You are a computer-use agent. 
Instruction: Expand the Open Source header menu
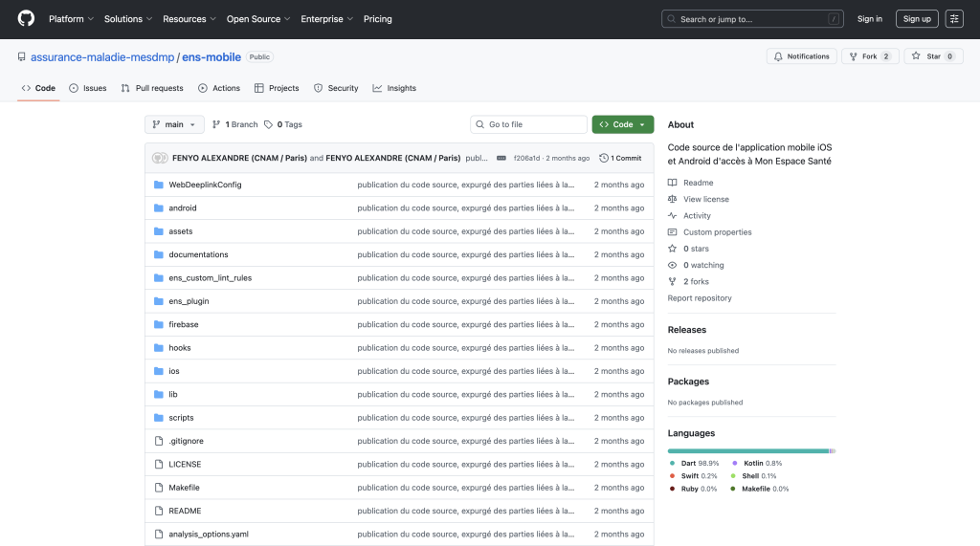(x=257, y=19)
